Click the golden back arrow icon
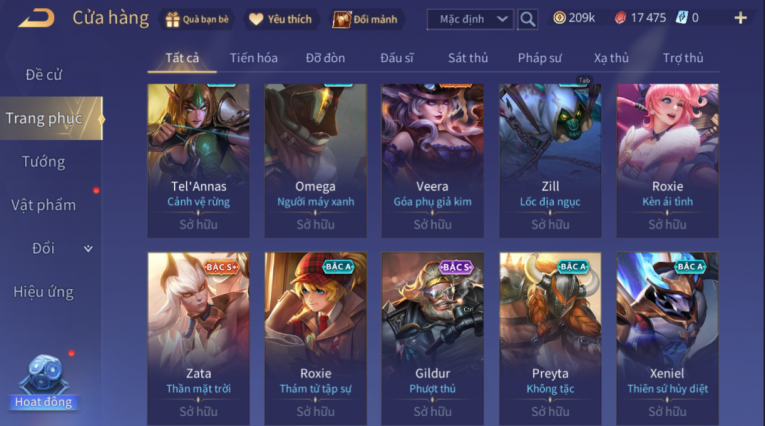The image size is (765, 426). coord(37,19)
